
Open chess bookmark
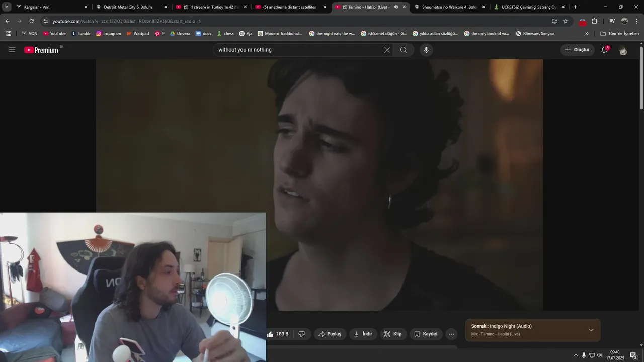pyautogui.click(x=225, y=33)
